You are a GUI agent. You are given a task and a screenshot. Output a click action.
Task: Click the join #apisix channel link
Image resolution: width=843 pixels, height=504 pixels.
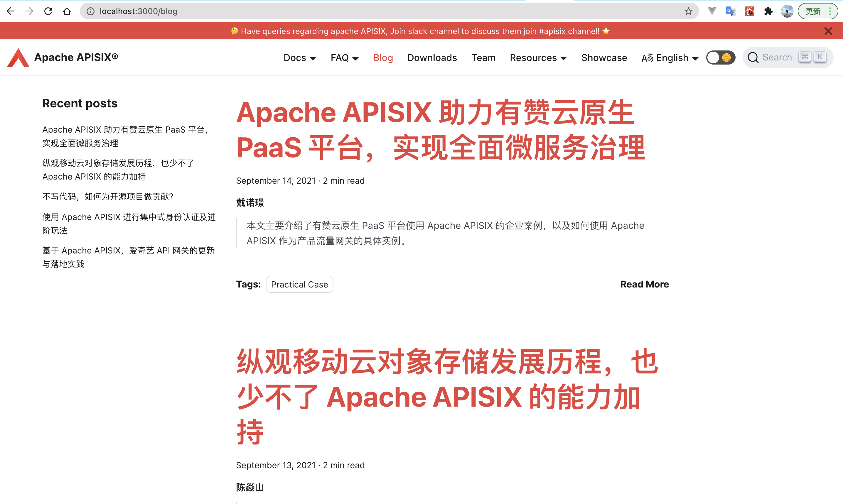click(x=561, y=31)
